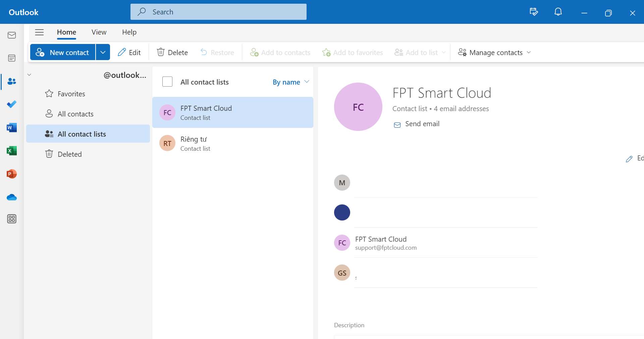This screenshot has height=339, width=644.
Task: Open the Help tab
Action: click(129, 32)
